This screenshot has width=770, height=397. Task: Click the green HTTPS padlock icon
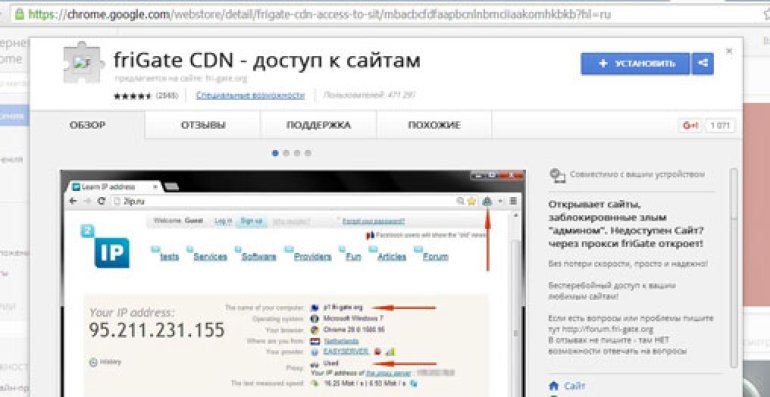click(x=20, y=14)
